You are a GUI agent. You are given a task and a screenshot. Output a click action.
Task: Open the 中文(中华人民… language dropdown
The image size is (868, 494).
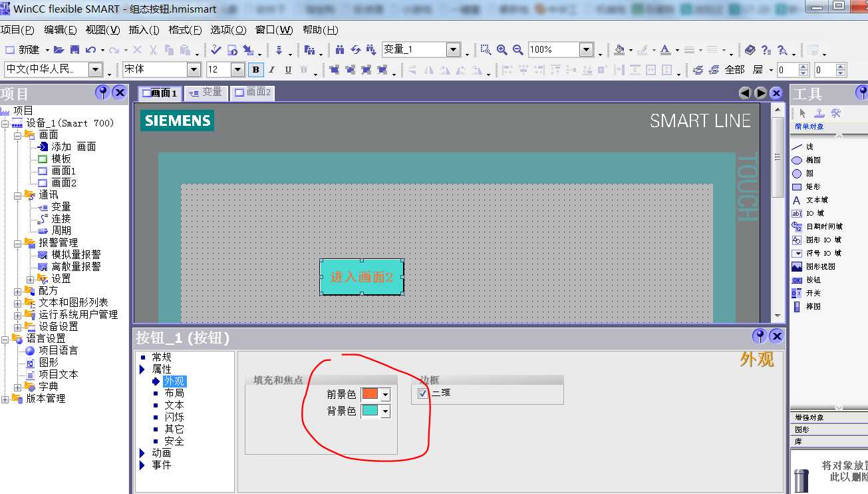coord(95,69)
